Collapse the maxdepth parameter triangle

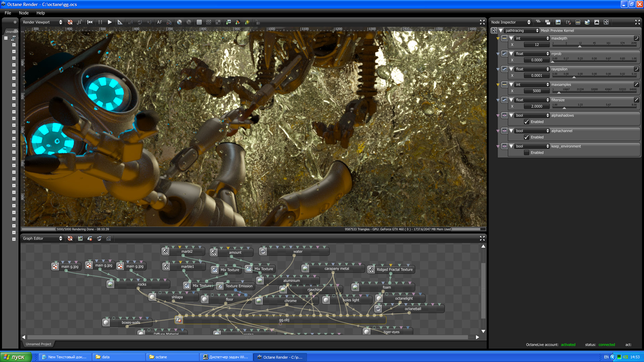tap(511, 38)
